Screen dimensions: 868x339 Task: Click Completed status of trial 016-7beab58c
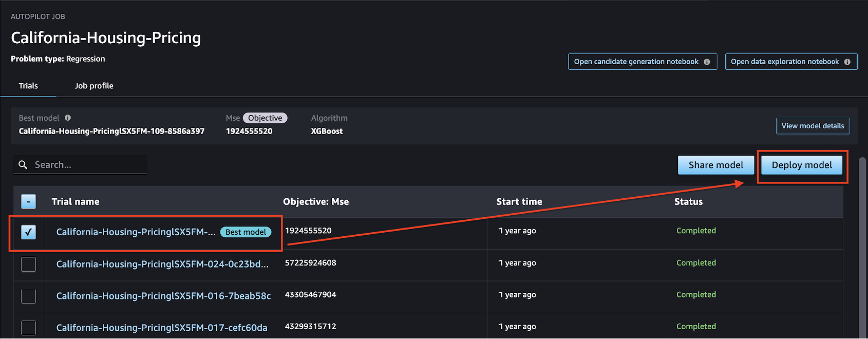coord(696,295)
